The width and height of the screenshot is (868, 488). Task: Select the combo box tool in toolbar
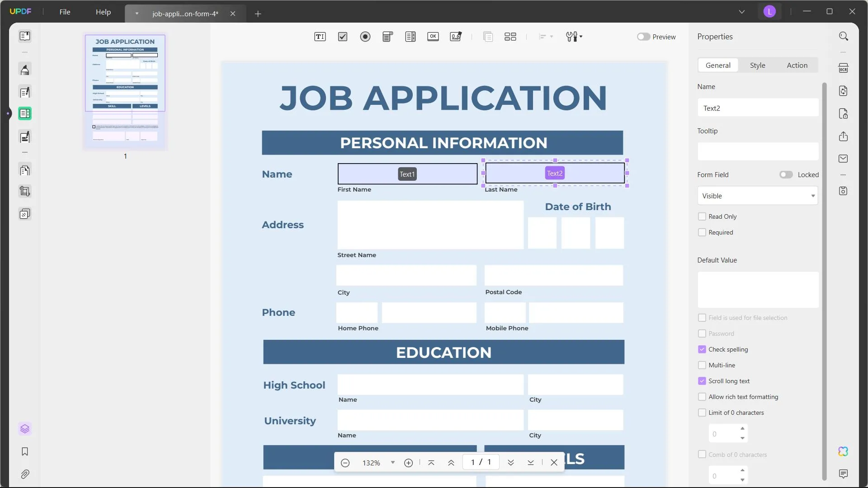[x=387, y=37]
